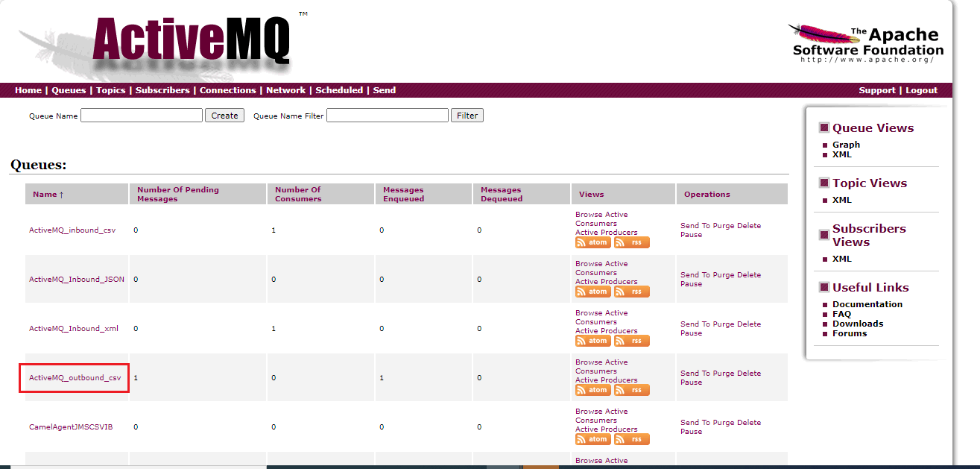Open rss feed for ActiveMQ_Inbound_xml queue

[x=632, y=341]
